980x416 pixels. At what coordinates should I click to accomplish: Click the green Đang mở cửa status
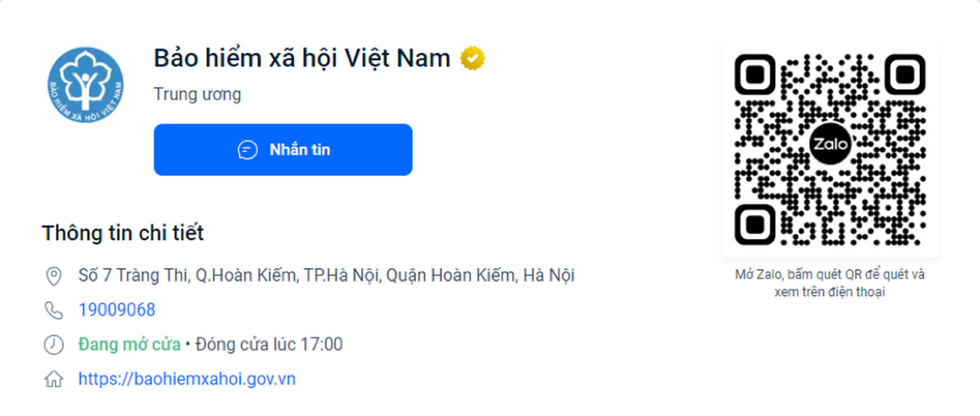pos(129,344)
